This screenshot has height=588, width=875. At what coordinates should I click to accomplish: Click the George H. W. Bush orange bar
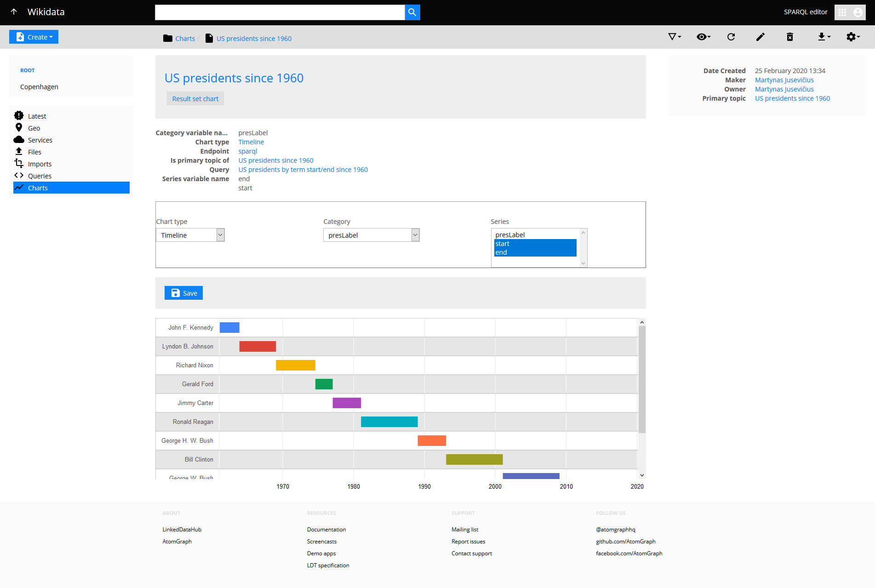click(432, 440)
